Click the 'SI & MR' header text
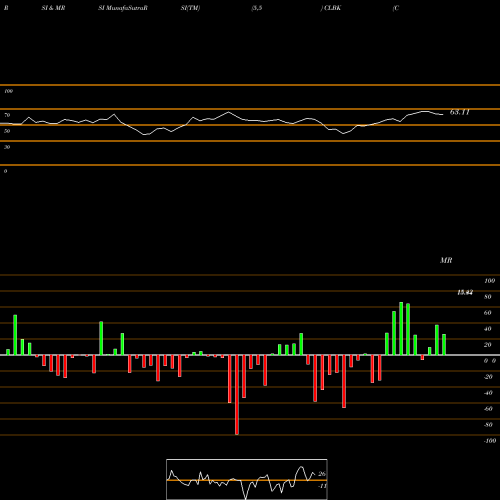This screenshot has height=500, width=500. [x=53, y=8]
